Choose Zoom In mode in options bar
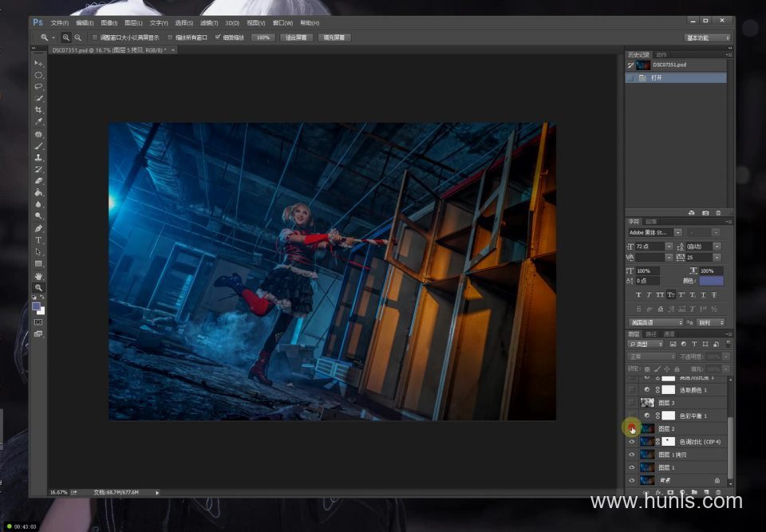766x532 pixels. tap(66, 37)
